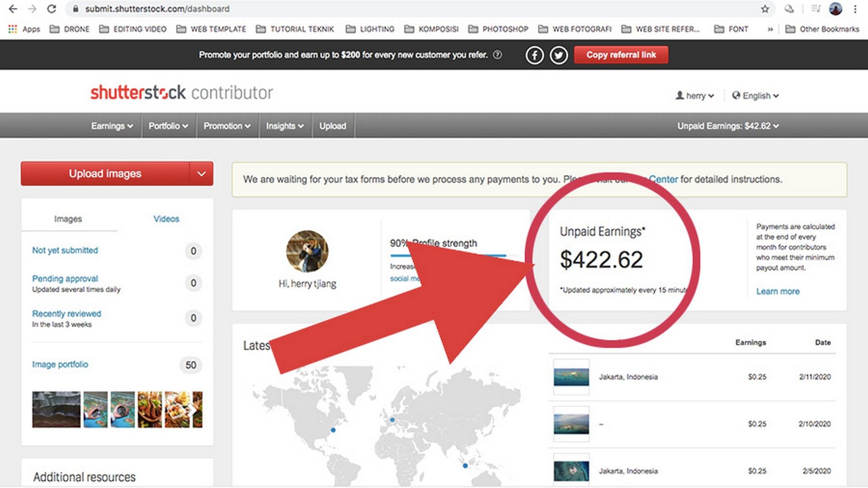Image resolution: width=868 pixels, height=488 pixels.
Task: Click the Shutterstock contributor logo
Action: tap(182, 93)
